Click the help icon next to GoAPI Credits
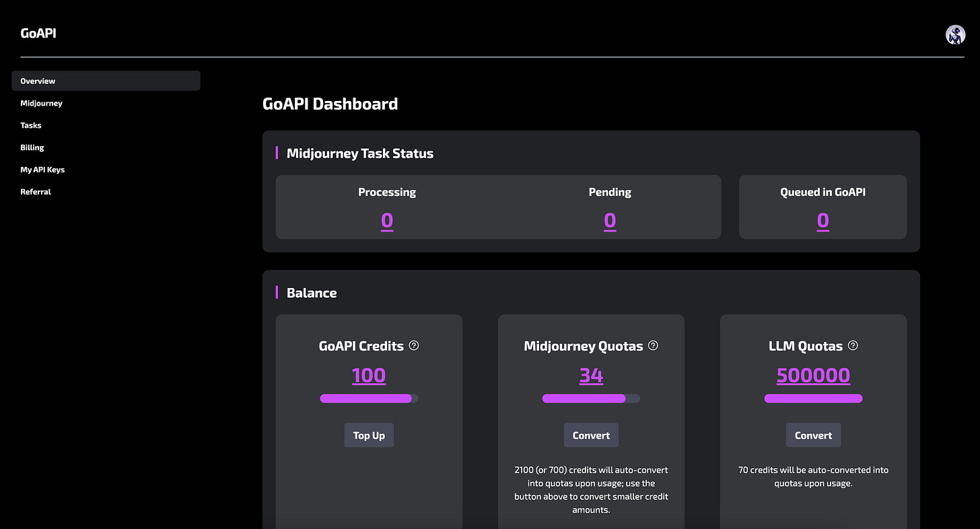Image resolution: width=980 pixels, height=529 pixels. 415,345
